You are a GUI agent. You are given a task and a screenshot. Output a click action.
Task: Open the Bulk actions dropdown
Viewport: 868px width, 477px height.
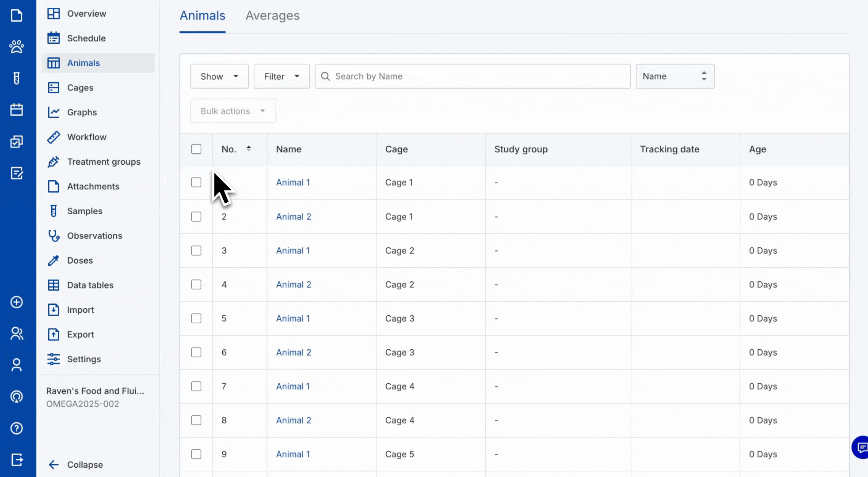point(232,111)
